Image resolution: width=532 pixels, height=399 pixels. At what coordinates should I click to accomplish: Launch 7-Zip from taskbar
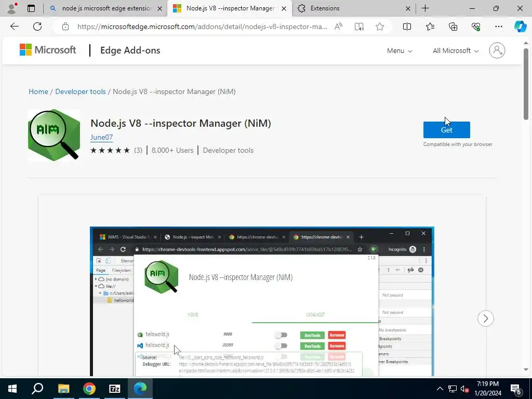(x=115, y=389)
